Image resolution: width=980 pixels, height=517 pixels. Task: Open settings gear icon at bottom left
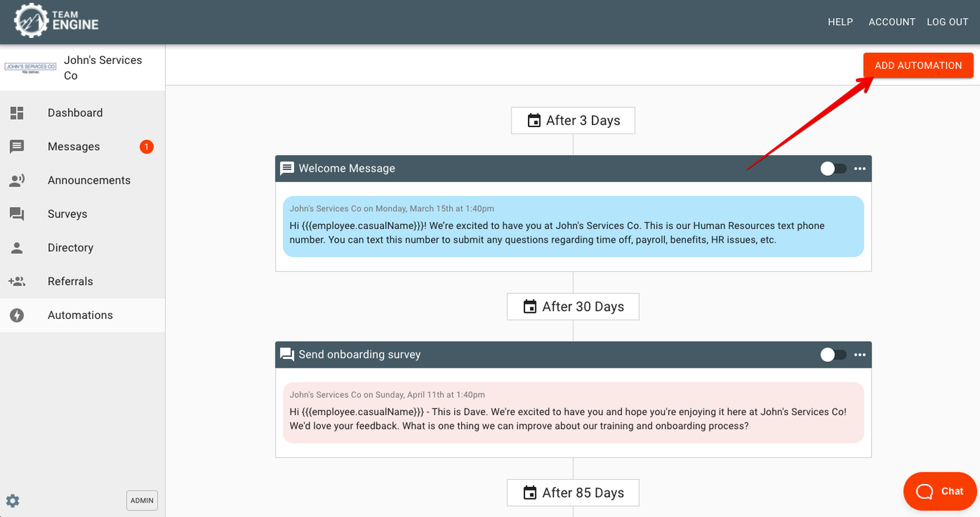click(x=12, y=500)
